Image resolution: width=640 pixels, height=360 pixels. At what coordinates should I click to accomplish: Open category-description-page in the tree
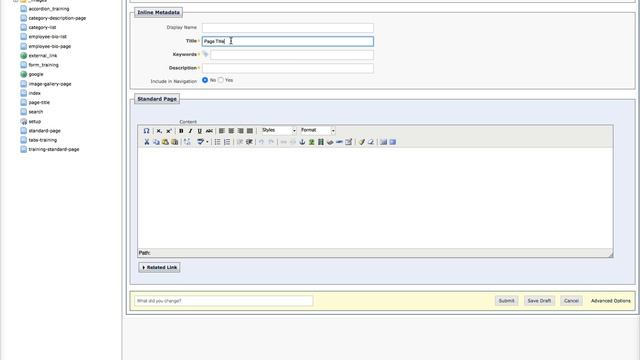(57, 18)
